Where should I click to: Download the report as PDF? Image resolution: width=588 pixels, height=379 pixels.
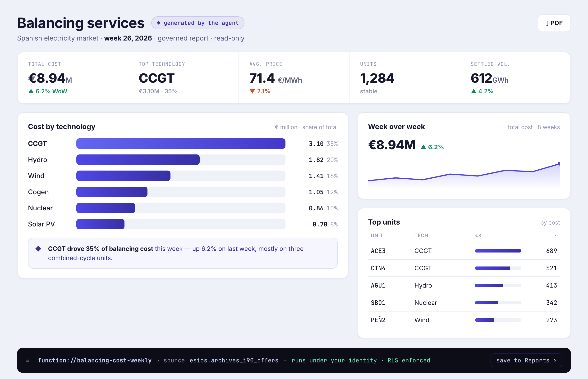[x=554, y=23]
